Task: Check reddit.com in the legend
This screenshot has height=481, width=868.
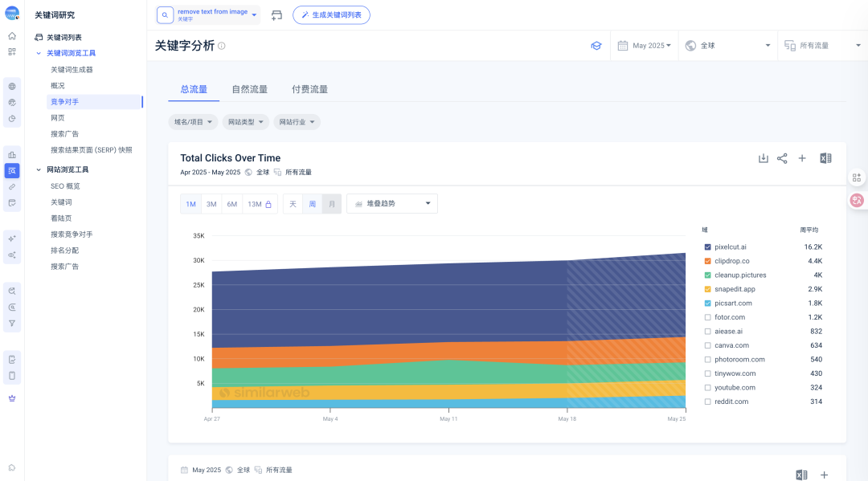Action: [x=707, y=402]
